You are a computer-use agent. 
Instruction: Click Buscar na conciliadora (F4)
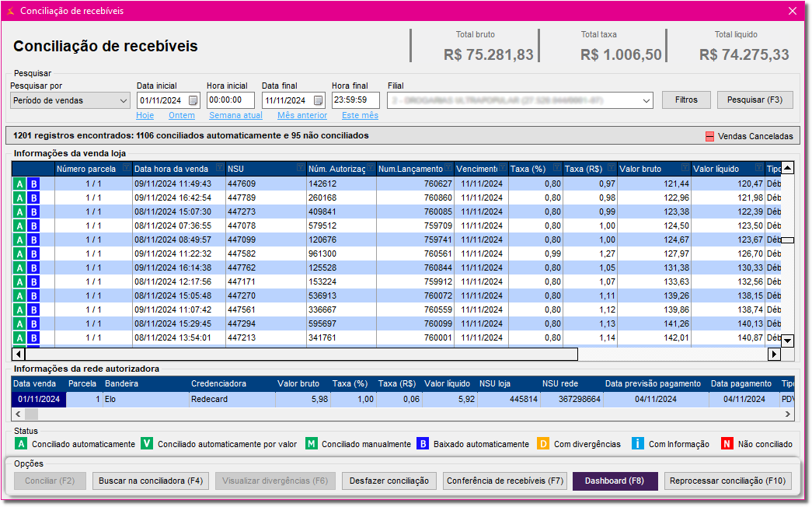(x=151, y=481)
